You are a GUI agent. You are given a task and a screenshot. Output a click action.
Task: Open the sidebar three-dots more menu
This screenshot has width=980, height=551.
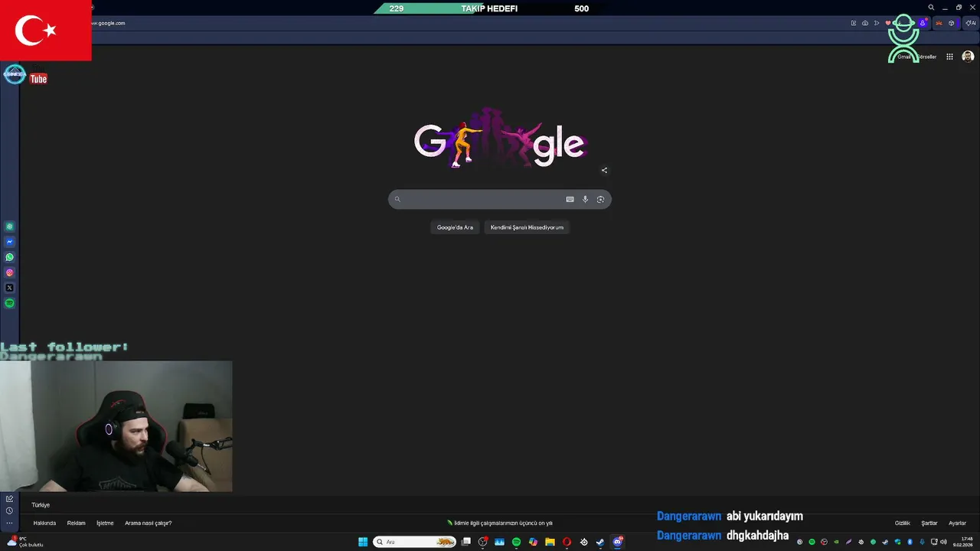pyautogui.click(x=9, y=523)
